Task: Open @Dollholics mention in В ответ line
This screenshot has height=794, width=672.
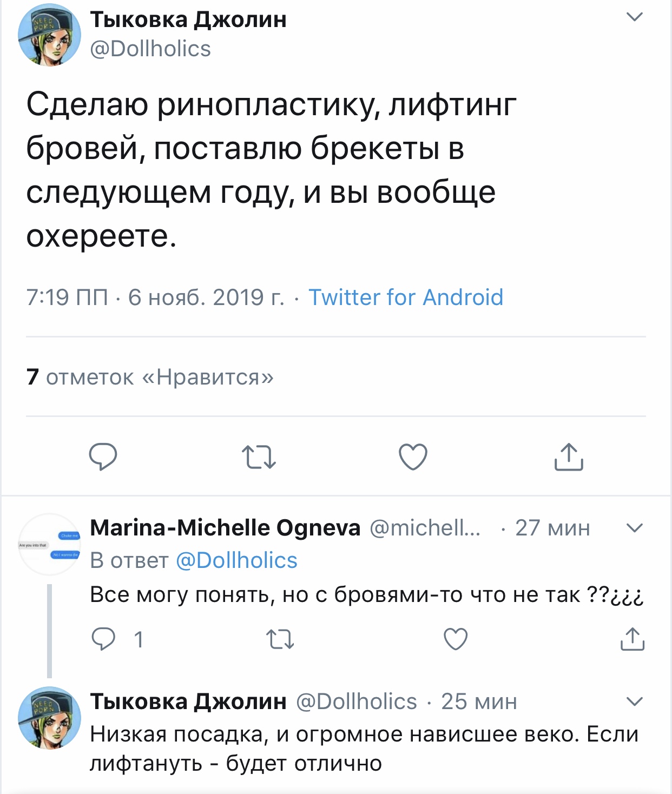Action: [x=236, y=561]
